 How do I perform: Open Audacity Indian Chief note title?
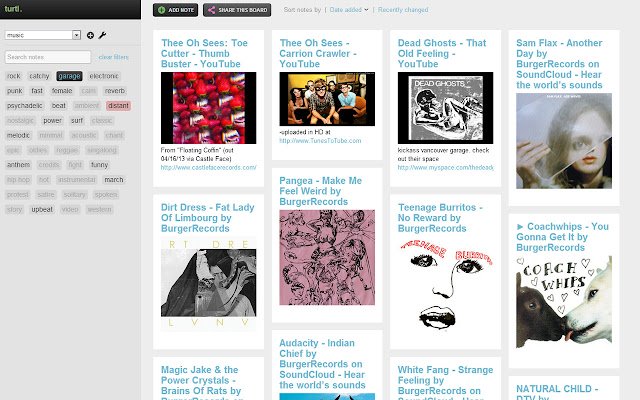pos(322,364)
